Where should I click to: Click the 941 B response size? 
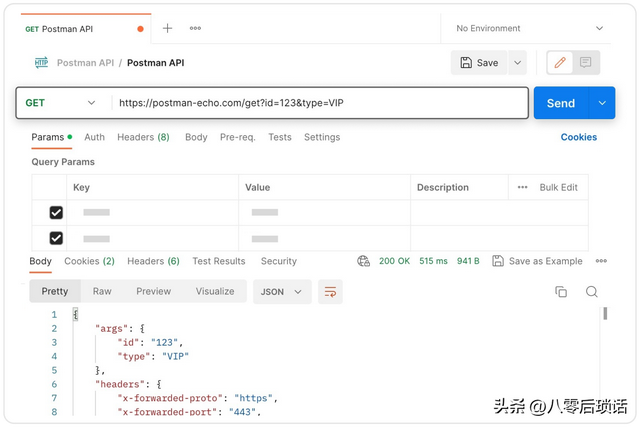tap(468, 261)
